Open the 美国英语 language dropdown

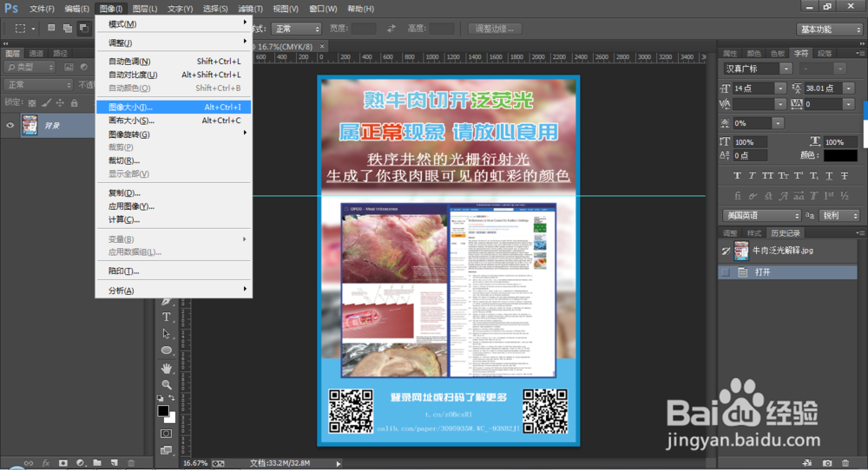click(762, 216)
